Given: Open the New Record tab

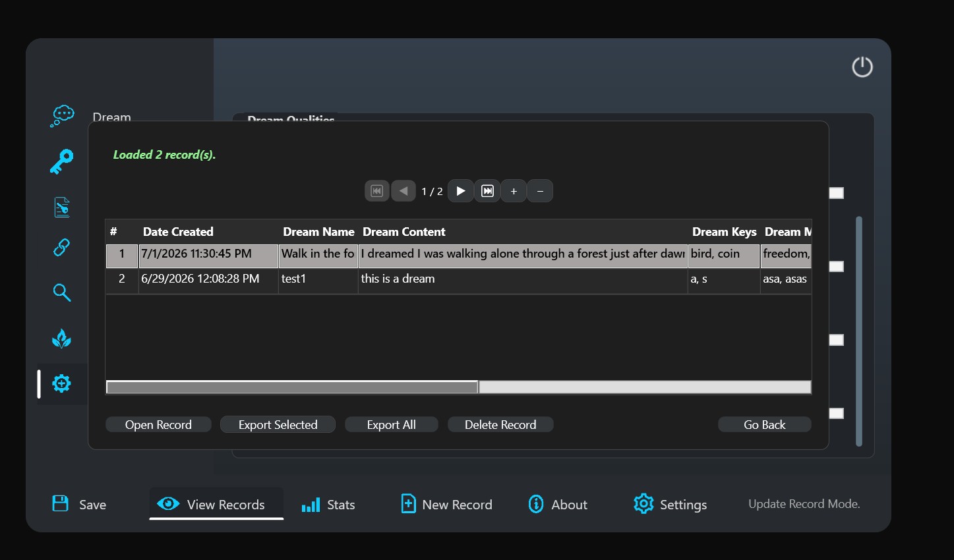Looking at the screenshot, I should (x=446, y=505).
